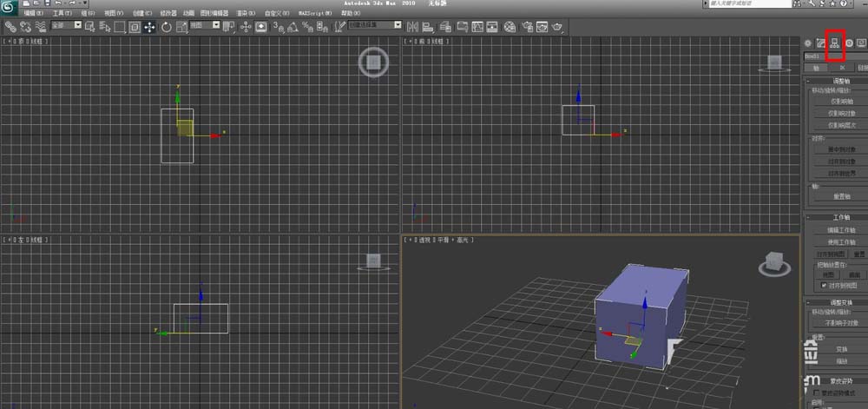This screenshot has width=868, height=409.
Task: Toggle the 对齐到视图 checkbox in the 工作轴 rollout
Action: tap(825, 285)
